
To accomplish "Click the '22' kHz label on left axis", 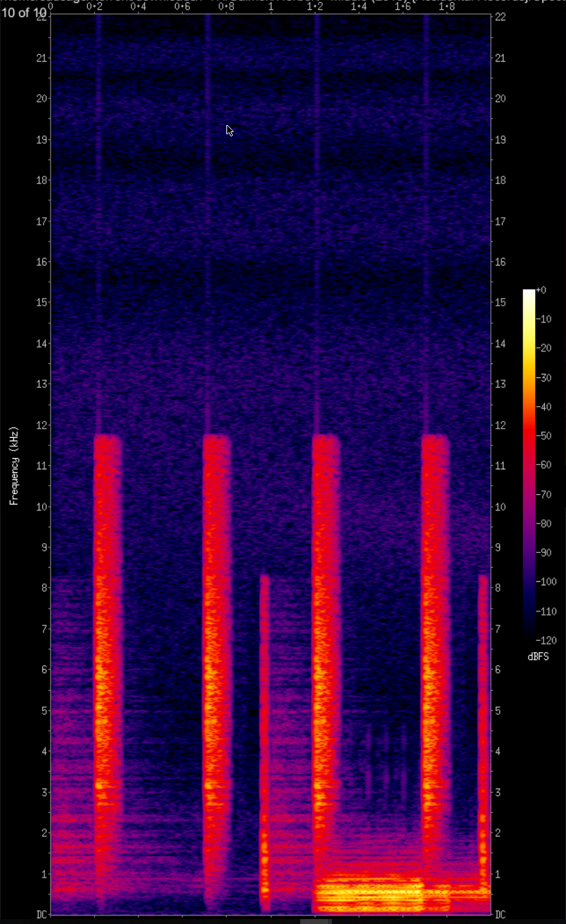I will [x=41, y=17].
